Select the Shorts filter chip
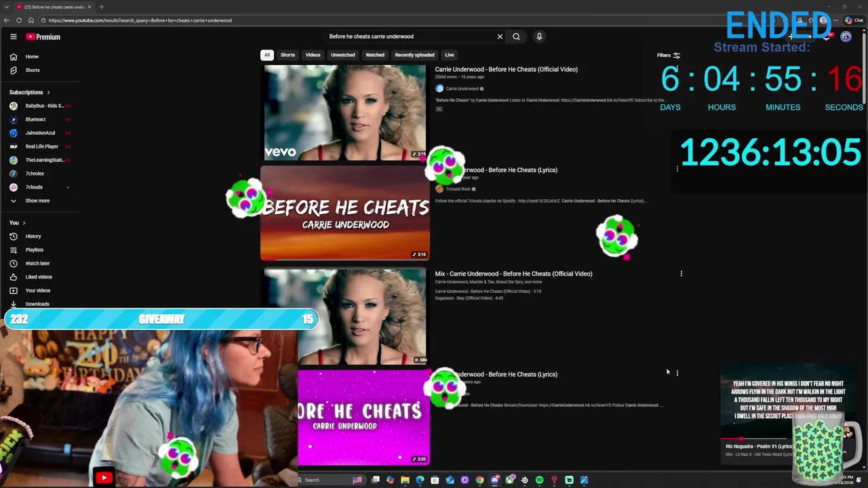The width and height of the screenshot is (868, 488). coord(288,55)
